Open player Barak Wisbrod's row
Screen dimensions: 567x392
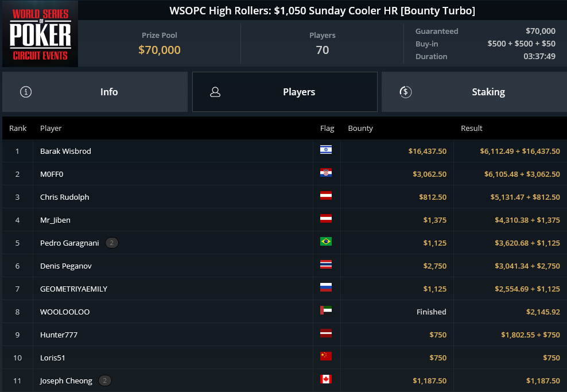point(285,151)
